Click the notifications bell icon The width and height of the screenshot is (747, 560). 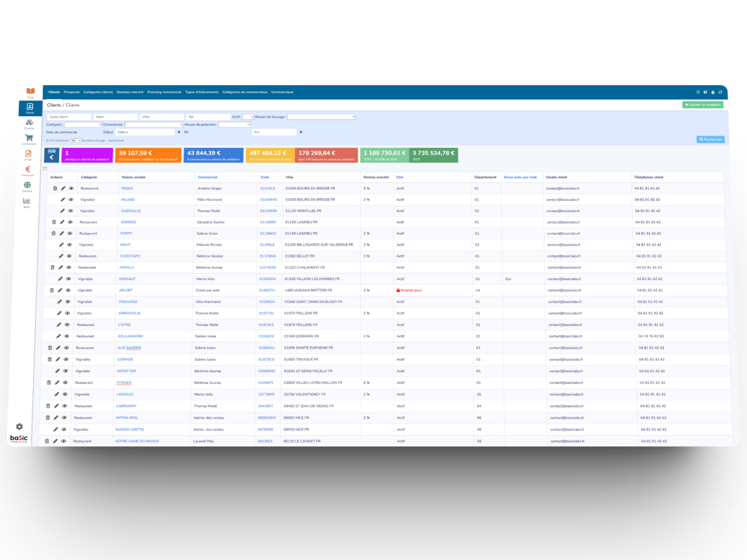point(713,92)
